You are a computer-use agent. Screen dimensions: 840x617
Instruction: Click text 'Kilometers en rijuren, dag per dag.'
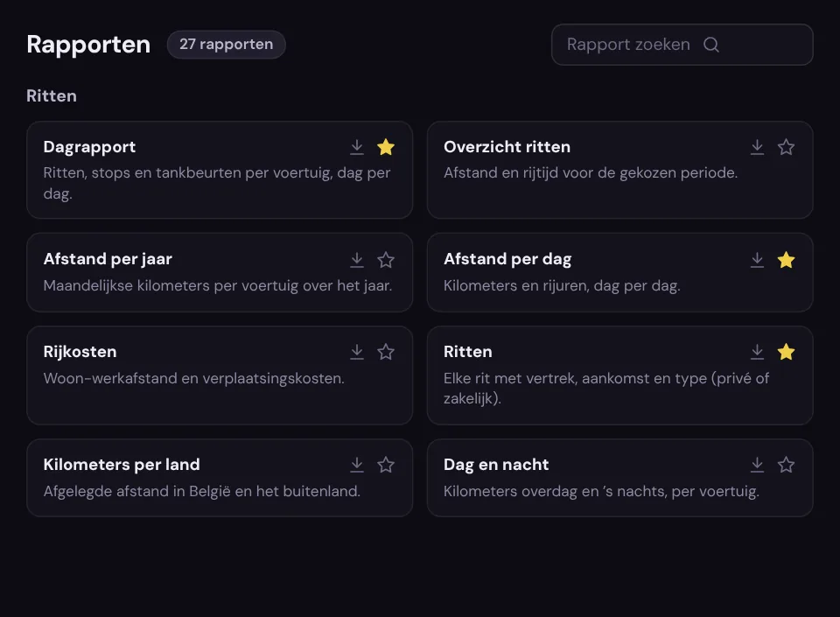pyautogui.click(x=562, y=285)
